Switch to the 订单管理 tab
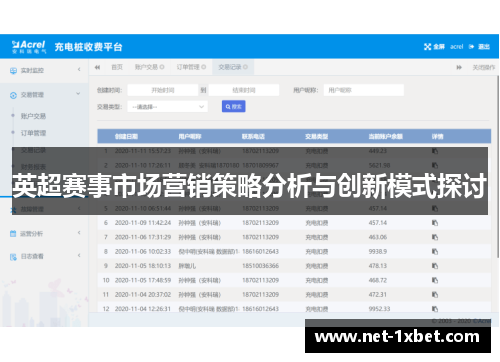Viewport: 500px width, 362px height. 188,67
